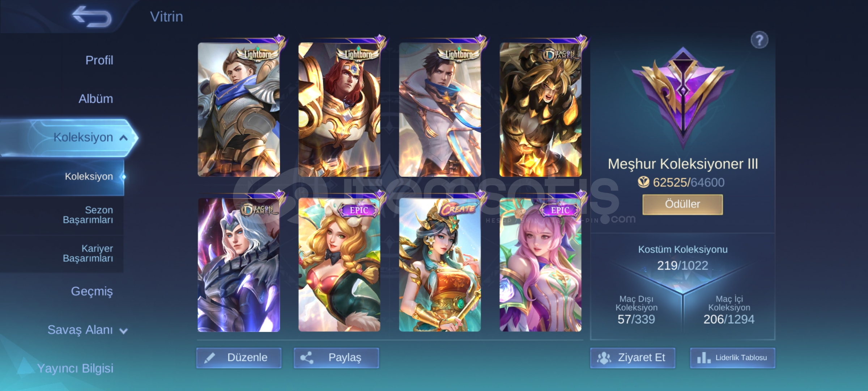Click the share icon on Paylaş
The width and height of the screenshot is (868, 391).
[307, 358]
